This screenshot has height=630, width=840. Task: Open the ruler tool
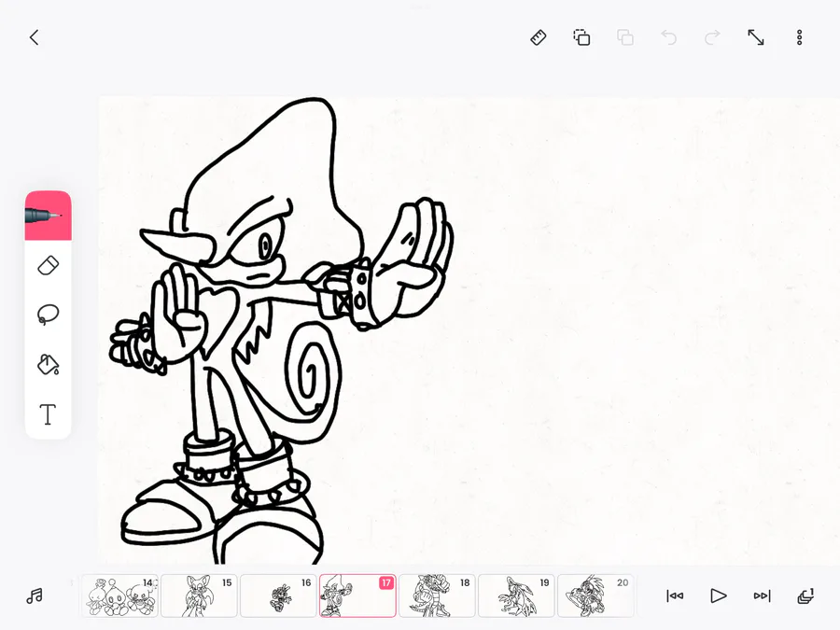pyautogui.click(x=538, y=37)
